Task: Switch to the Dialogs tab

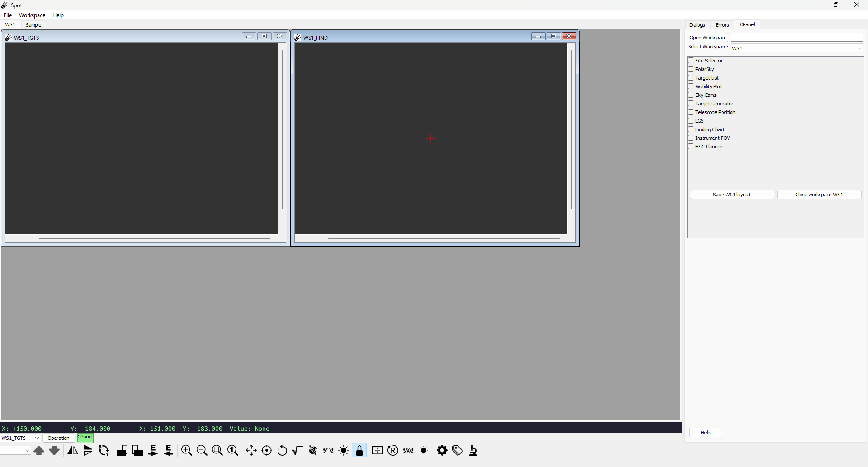Action: pos(697,25)
